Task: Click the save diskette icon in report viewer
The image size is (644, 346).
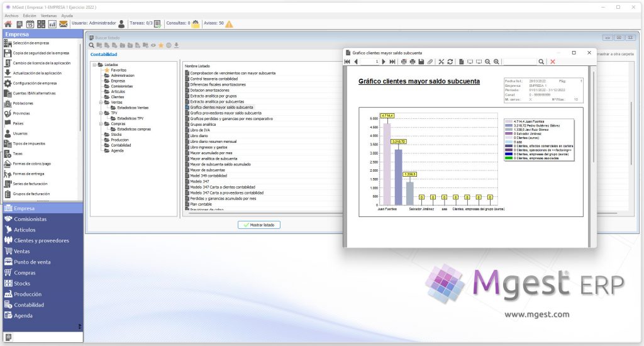Action: coord(421,62)
